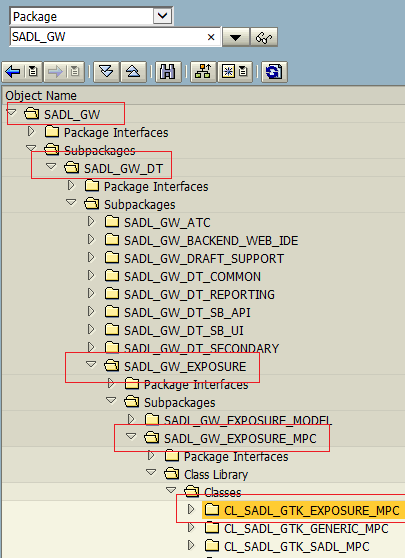Select SADL_GW_EXPOSURE_MODEL package row

[x=248, y=420]
